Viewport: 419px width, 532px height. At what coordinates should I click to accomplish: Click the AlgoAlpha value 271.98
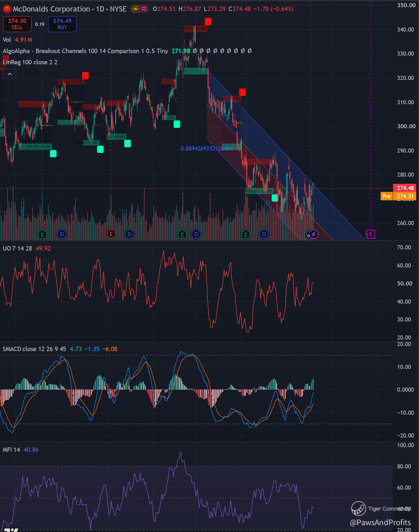tap(181, 51)
